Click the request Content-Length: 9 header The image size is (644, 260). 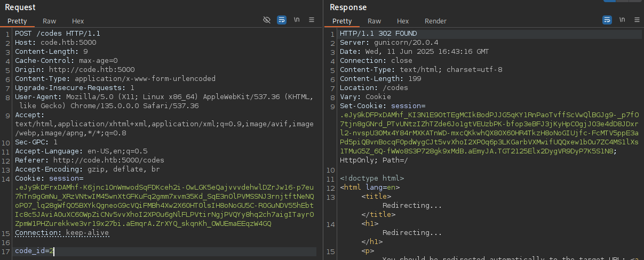pyautogui.click(x=51, y=52)
